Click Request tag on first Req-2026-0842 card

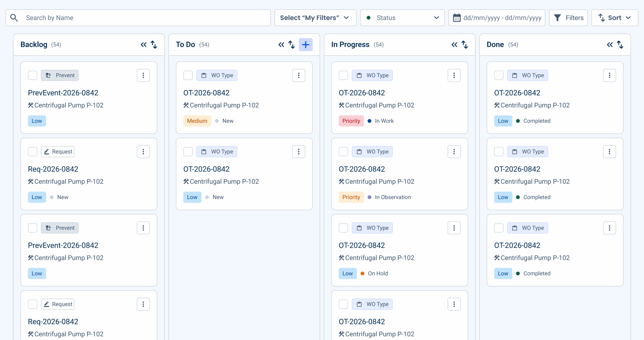(x=58, y=152)
